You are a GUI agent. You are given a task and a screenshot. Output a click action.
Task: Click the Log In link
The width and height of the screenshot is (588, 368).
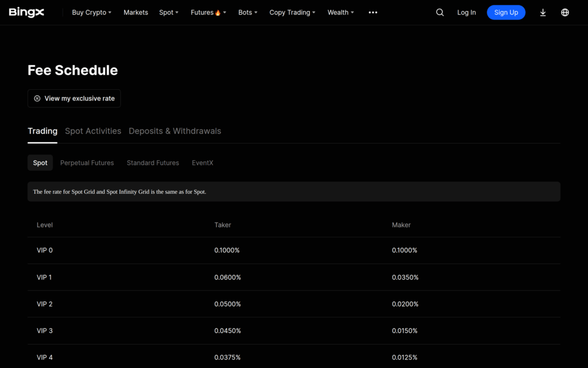tap(466, 13)
